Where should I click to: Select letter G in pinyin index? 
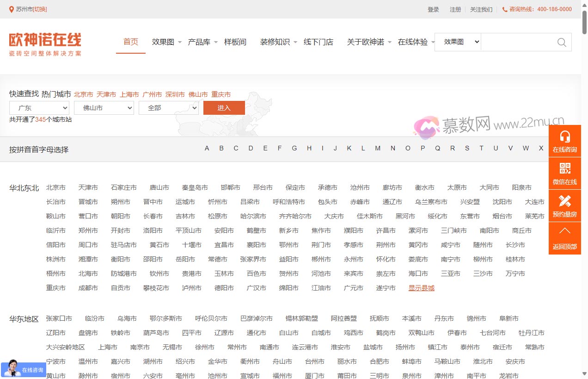[x=294, y=149]
